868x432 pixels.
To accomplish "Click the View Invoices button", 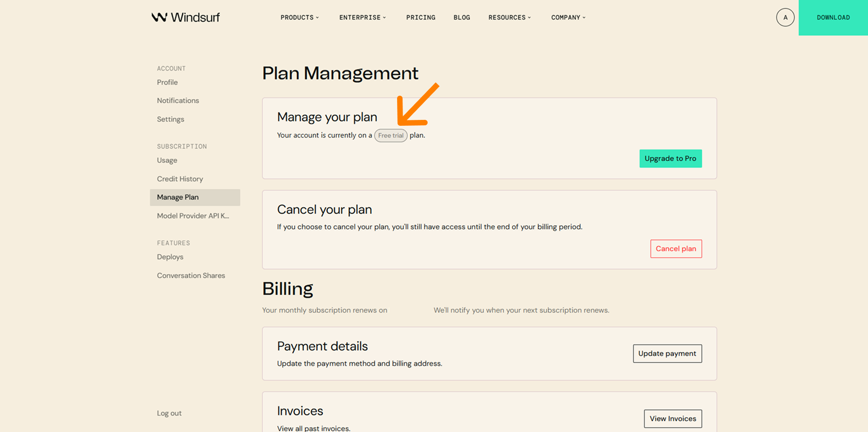I will (672, 418).
